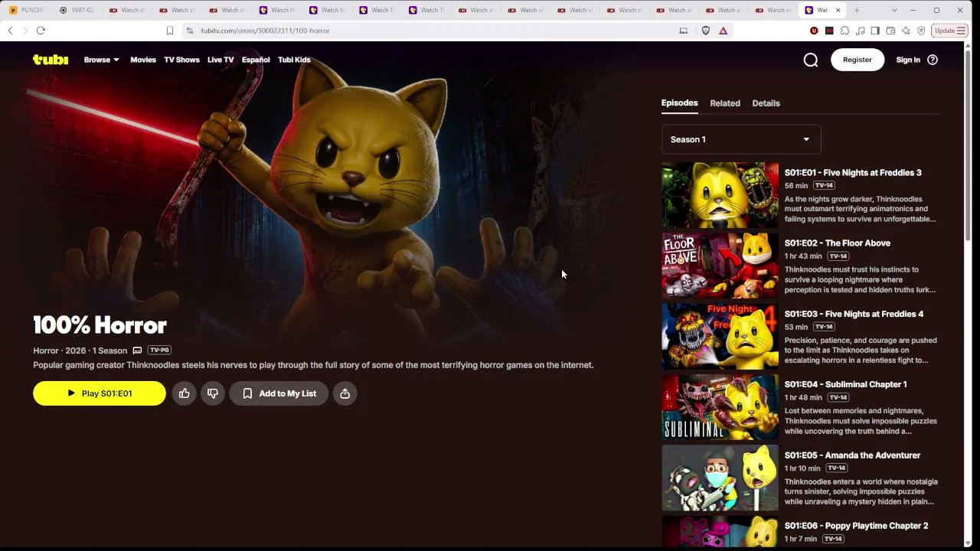The height and width of the screenshot is (551, 980).
Task: Click the monitor icon in address bar
Action: click(684, 31)
